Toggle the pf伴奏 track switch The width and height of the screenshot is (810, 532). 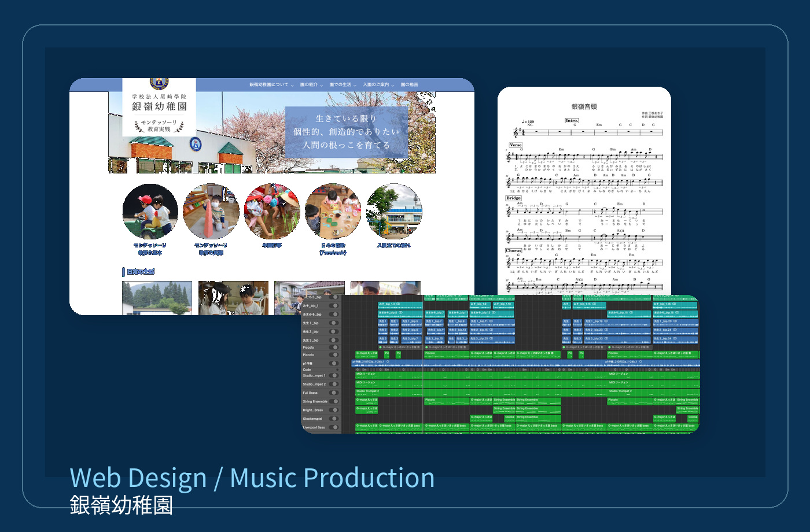tap(334, 364)
